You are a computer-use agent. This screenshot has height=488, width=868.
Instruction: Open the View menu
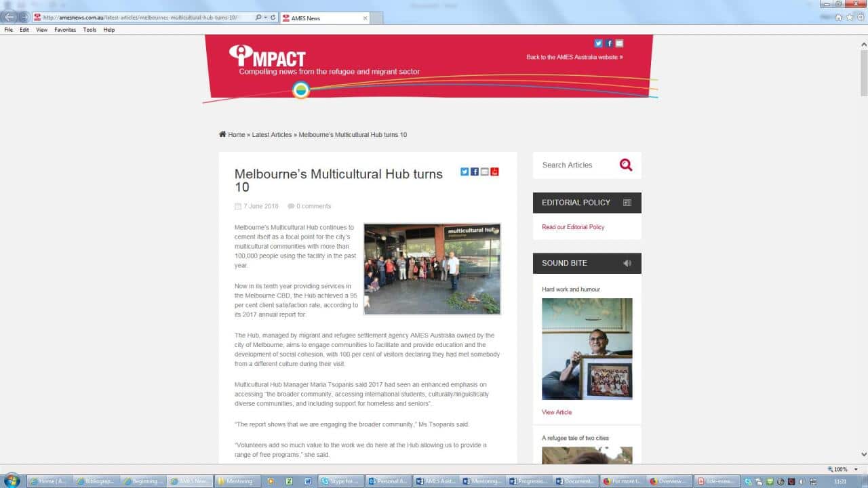click(41, 30)
